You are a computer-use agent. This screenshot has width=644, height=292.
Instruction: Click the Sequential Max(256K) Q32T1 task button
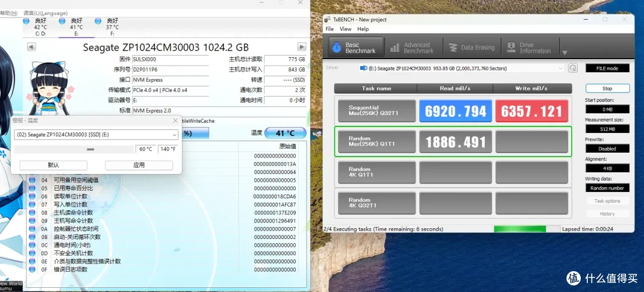pyautogui.click(x=377, y=111)
